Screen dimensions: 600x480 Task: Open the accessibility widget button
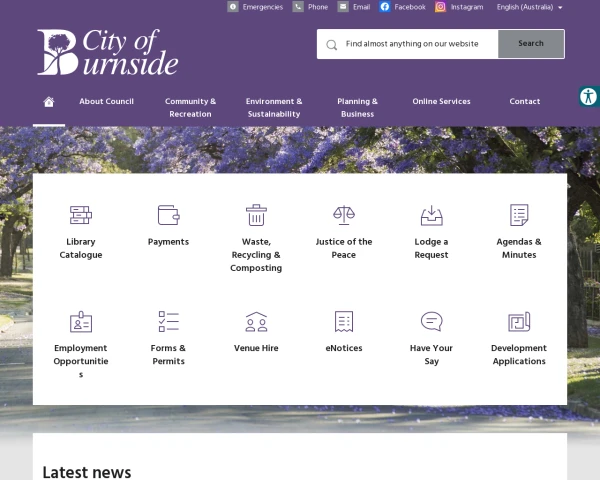coord(588,97)
